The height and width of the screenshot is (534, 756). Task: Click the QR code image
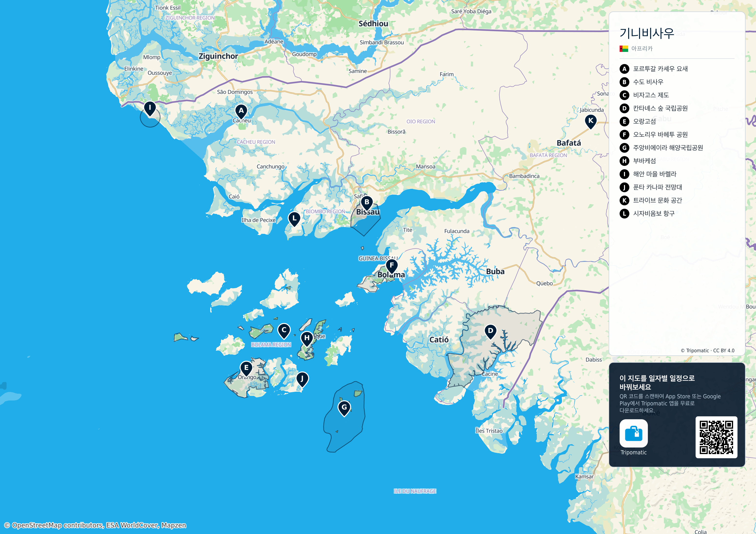point(716,437)
